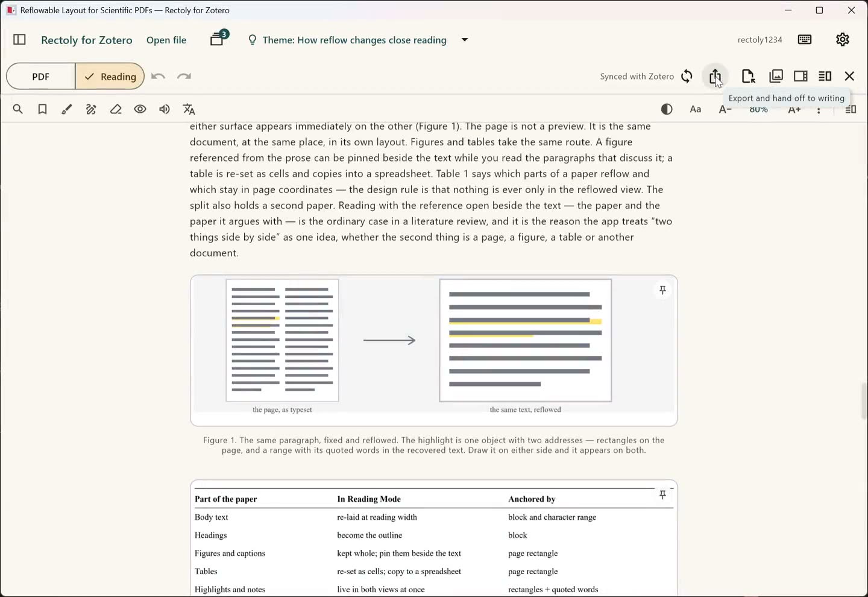Screen dimensions: 868x597
Task: Pin Figure 1 beside the text
Action: point(662,290)
